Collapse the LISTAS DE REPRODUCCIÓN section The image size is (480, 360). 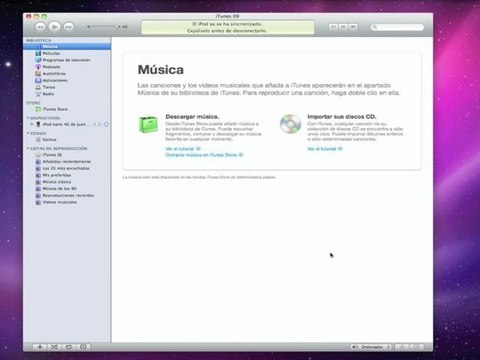pos(28,148)
